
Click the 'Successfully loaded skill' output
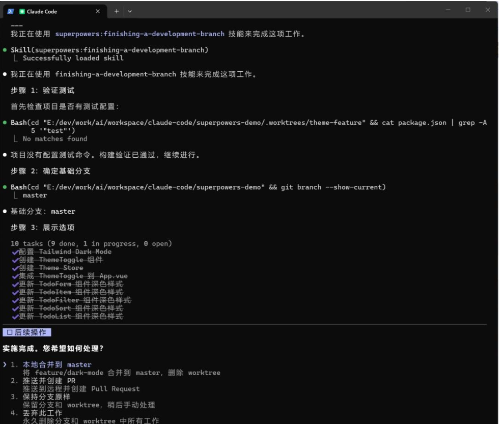(x=73, y=58)
